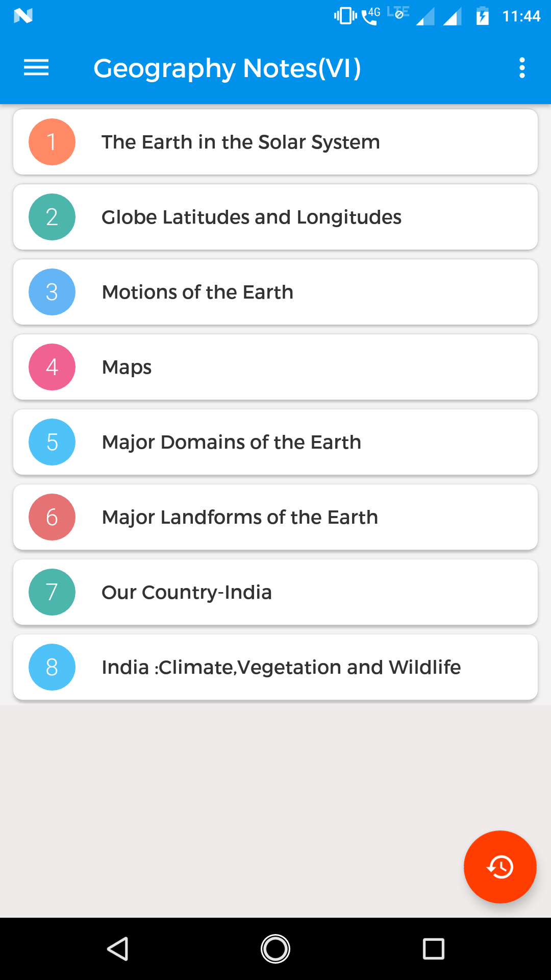This screenshot has height=980, width=551.
Task: Open Major Landforms of the Earth notes
Action: click(x=240, y=517)
